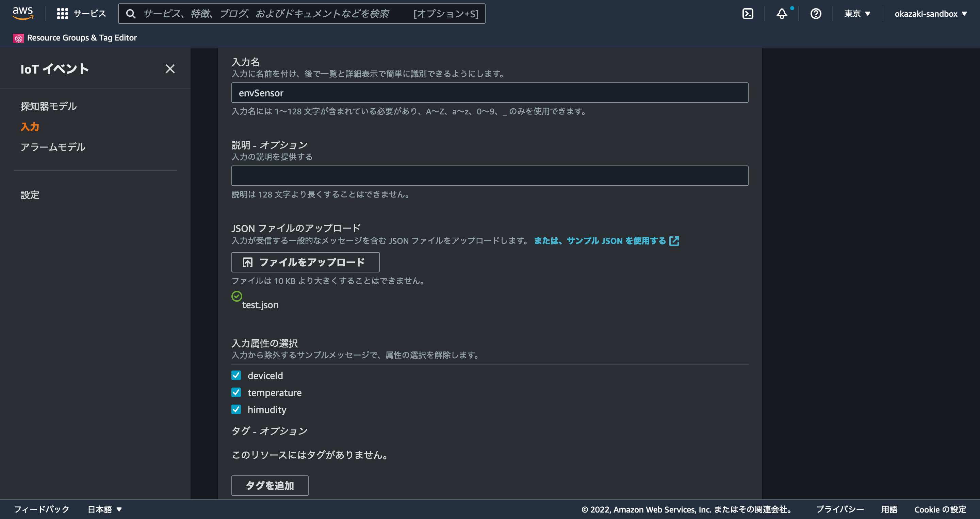Open the 日本語 language selector
Viewport: 980px width, 519px height.
tap(104, 509)
